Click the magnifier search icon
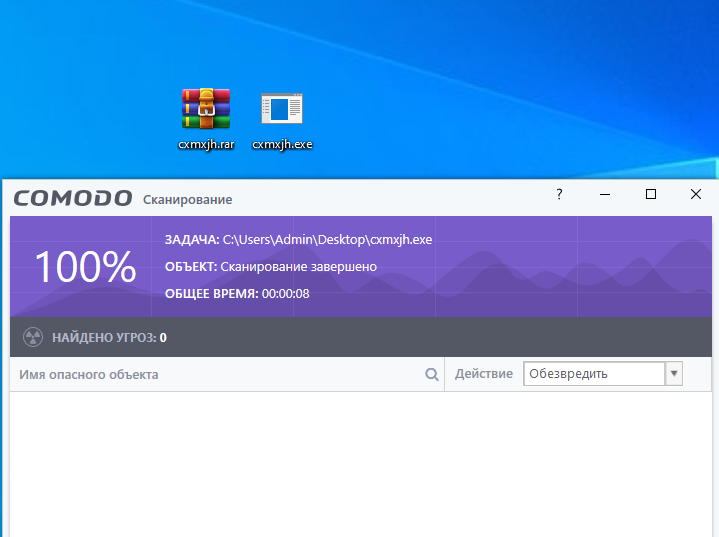 (x=431, y=374)
